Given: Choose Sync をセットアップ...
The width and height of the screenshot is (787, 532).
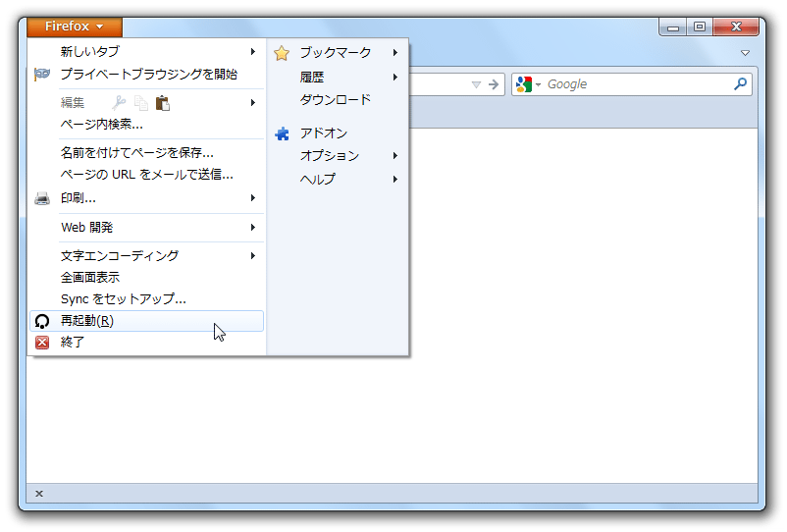Looking at the screenshot, I should [x=146, y=299].
